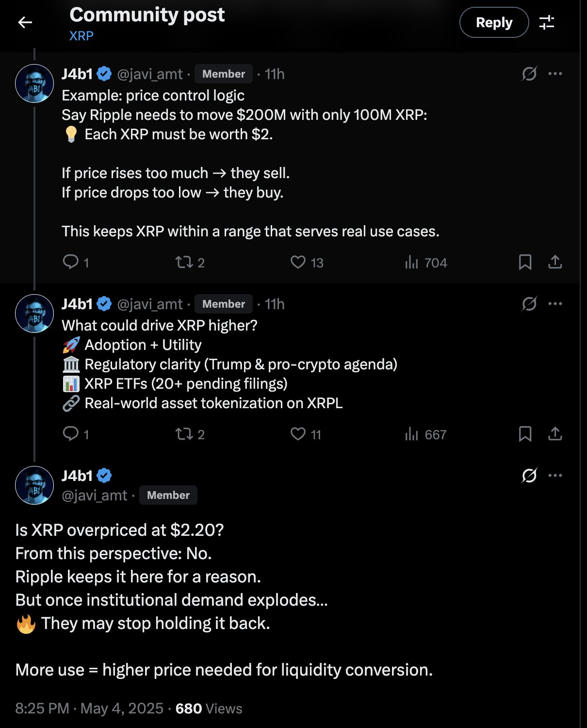Click Grok icon on the main post

click(529, 476)
